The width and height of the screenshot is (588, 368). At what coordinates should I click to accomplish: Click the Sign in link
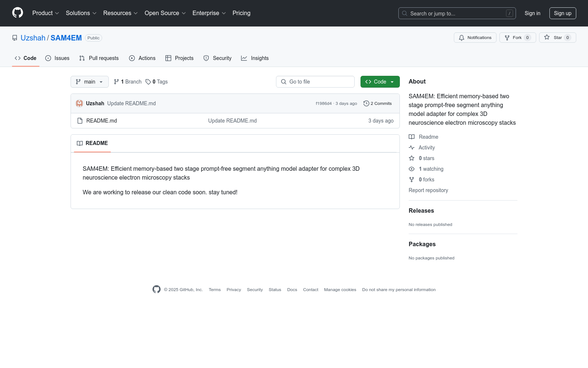(x=533, y=13)
